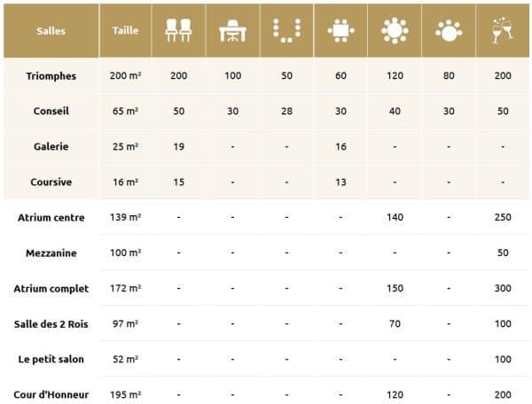Select the Triomphes room row label
The image size is (532, 404).
tap(51, 76)
